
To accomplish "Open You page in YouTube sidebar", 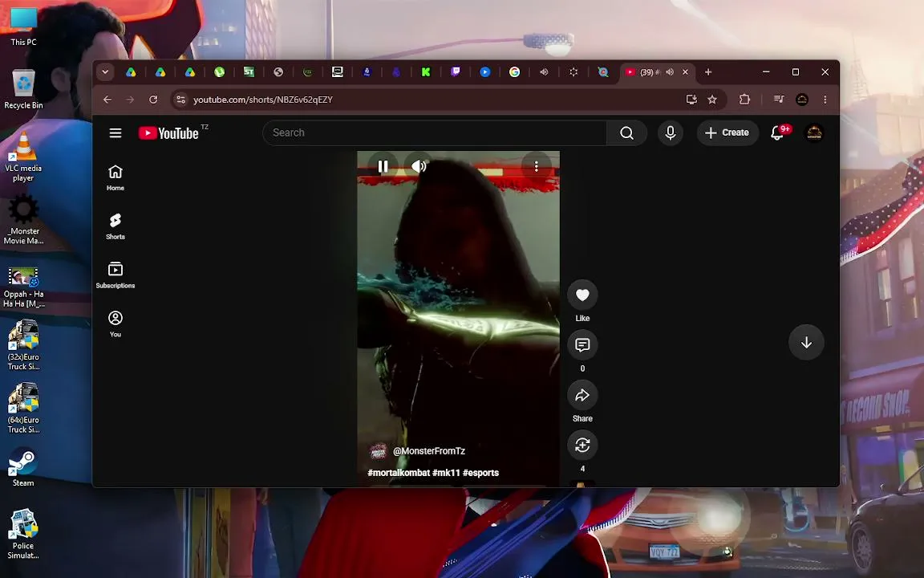I will 115,324.
